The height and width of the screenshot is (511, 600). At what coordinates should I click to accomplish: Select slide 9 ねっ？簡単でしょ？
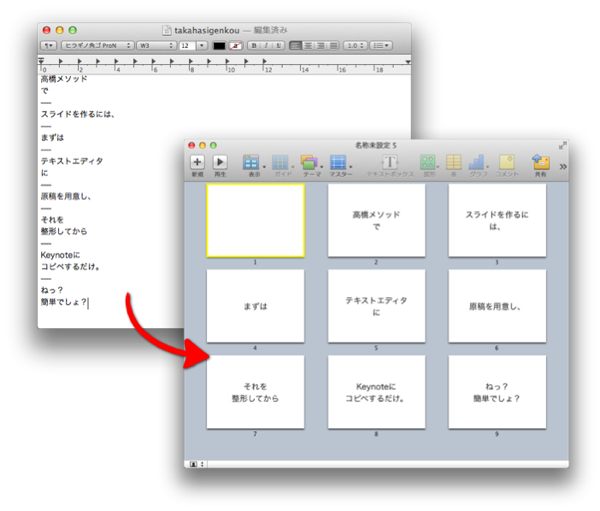(x=497, y=392)
